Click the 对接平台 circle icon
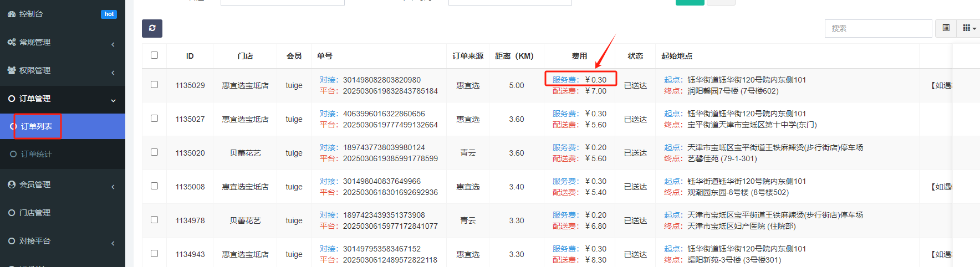Viewport: 980px width, 267px height. point(12,241)
